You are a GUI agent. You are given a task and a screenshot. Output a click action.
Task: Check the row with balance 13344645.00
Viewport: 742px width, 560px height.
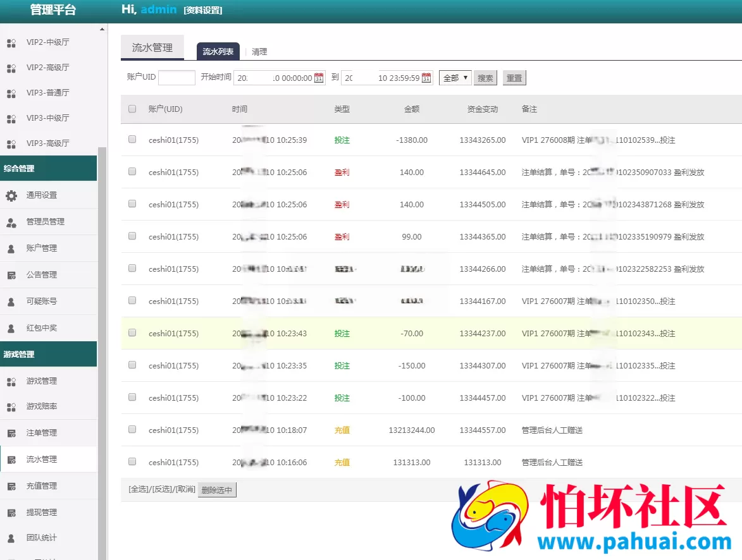(132, 171)
